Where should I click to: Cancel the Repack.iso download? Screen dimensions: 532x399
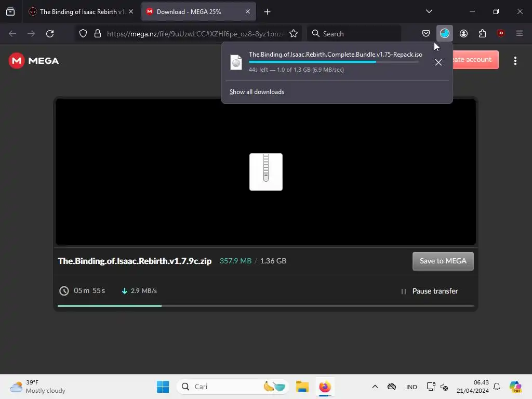click(438, 62)
